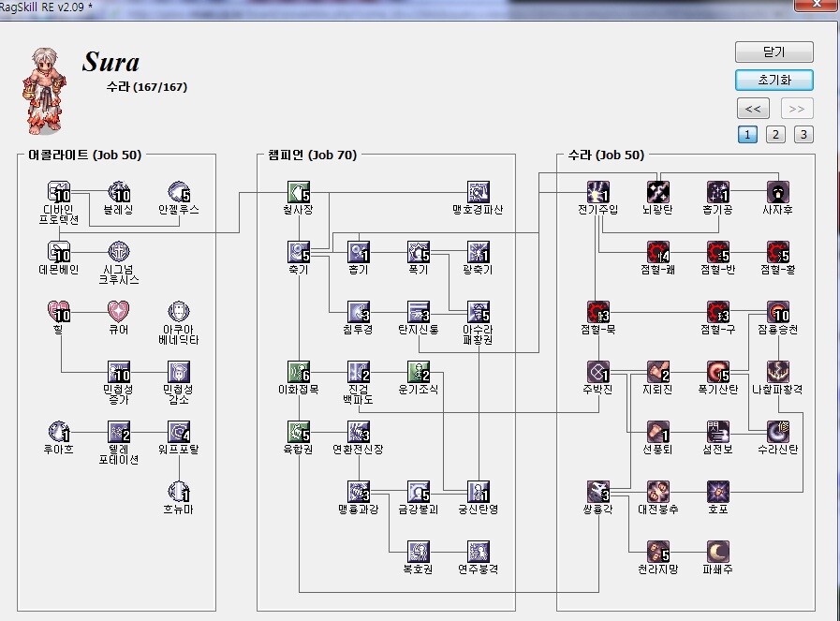The height and width of the screenshot is (621, 840).
Task: Select the 블레싱 skill icon
Action: (119, 192)
